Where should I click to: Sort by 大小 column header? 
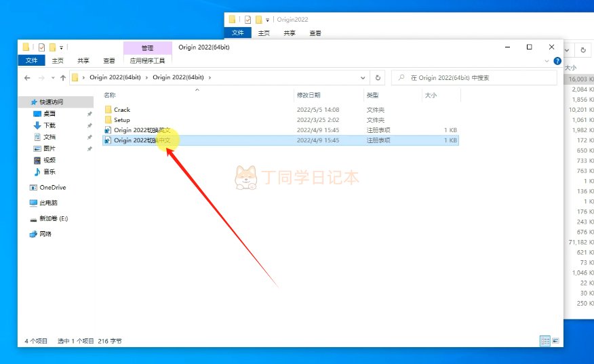[x=431, y=95]
